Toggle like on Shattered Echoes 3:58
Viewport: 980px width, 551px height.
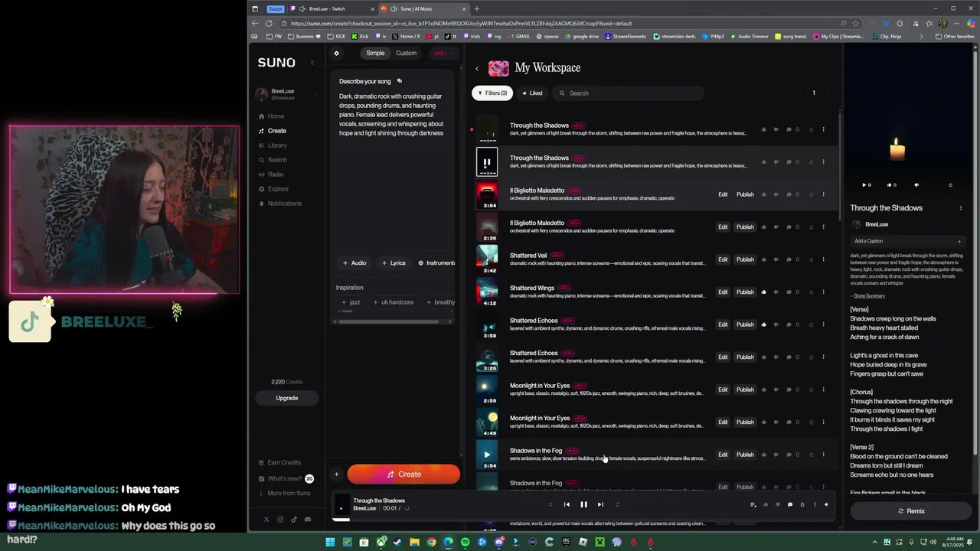pyautogui.click(x=764, y=324)
